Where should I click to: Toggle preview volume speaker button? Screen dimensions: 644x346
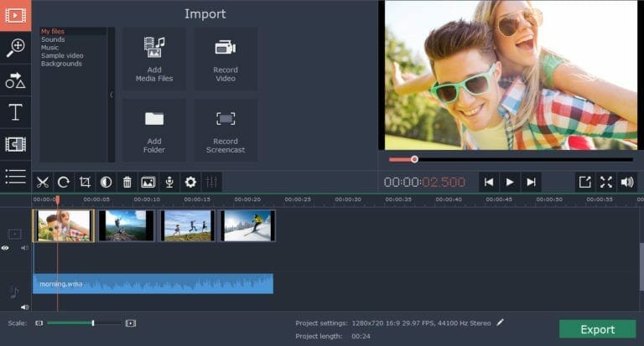coord(627,182)
